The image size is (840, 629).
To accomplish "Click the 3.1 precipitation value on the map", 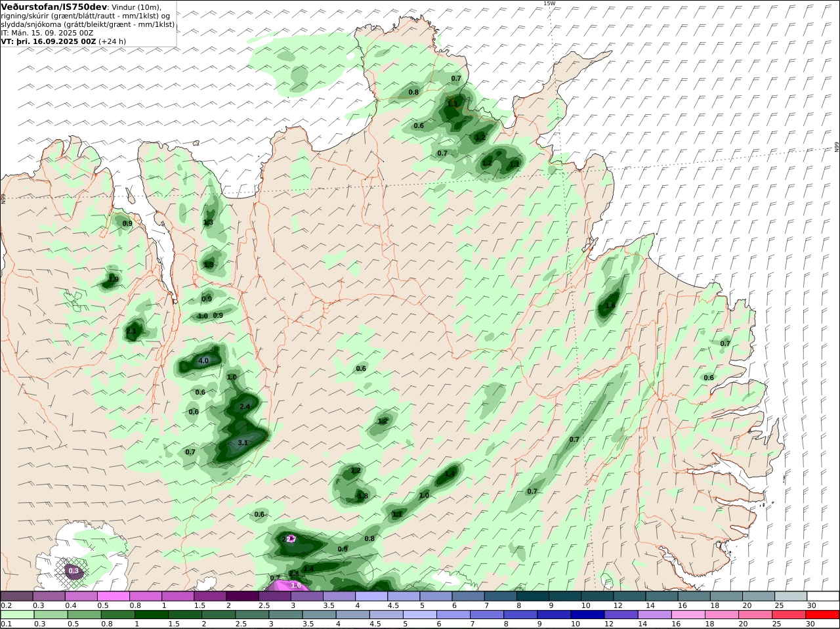I will [242, 443].
